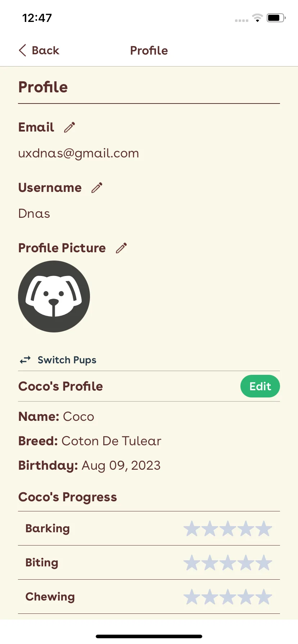Viewport: 298px width, 644px height.
Task: Select the Chewing progress row
Action: click(149, 597)
